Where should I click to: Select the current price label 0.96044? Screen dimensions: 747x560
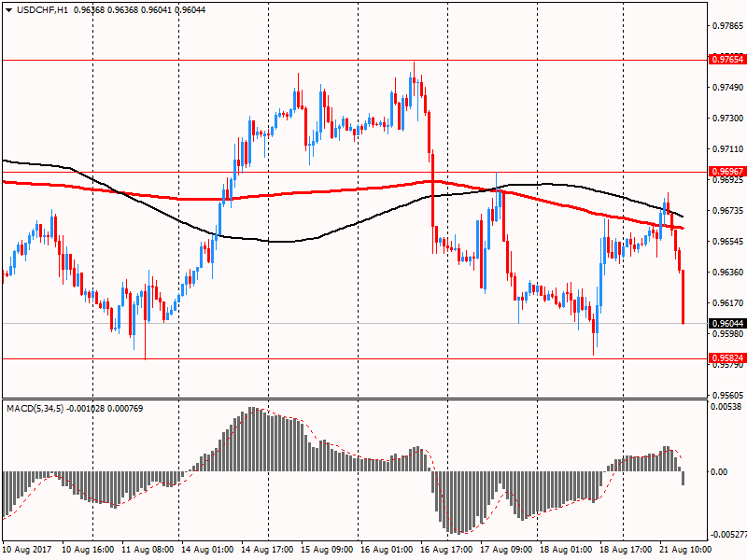click(727, 323)
